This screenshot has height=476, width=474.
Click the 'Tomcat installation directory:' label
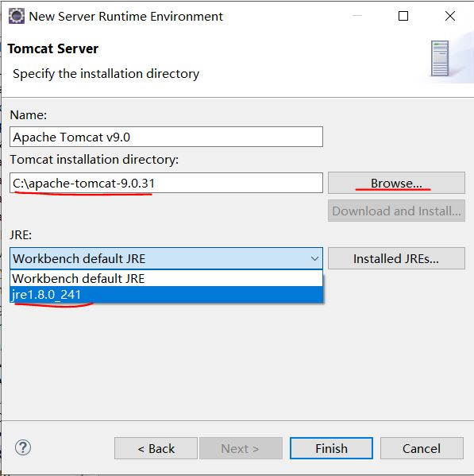point(94,160)
